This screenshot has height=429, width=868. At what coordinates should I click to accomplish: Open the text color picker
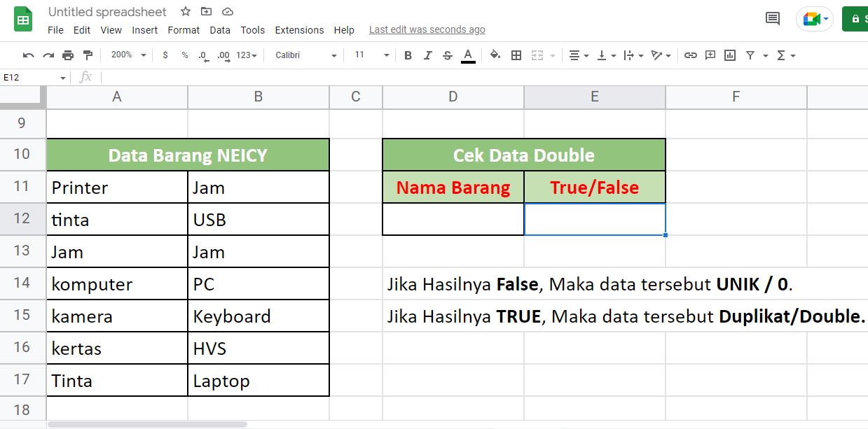468,55
